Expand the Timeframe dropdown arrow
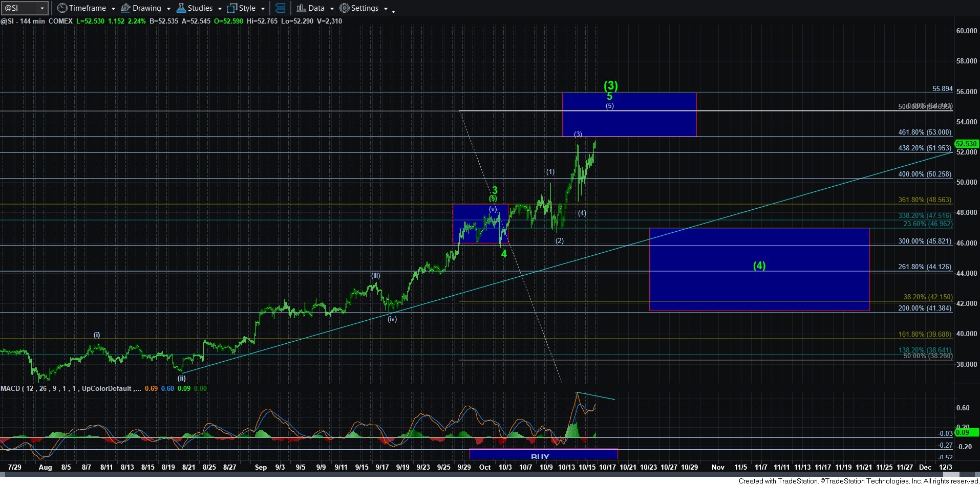The image size is (980, 485). 113,9
